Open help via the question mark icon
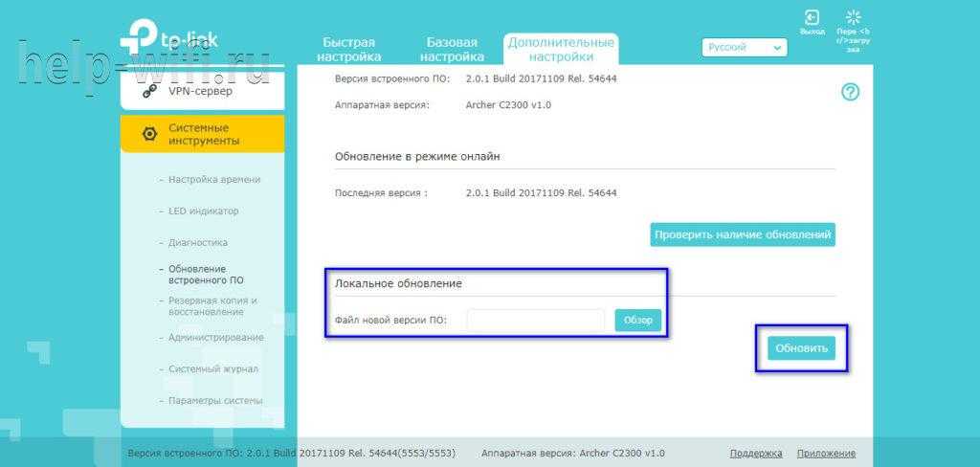The image size is (980, 467). pyautogui.click(x=850, y=92)
